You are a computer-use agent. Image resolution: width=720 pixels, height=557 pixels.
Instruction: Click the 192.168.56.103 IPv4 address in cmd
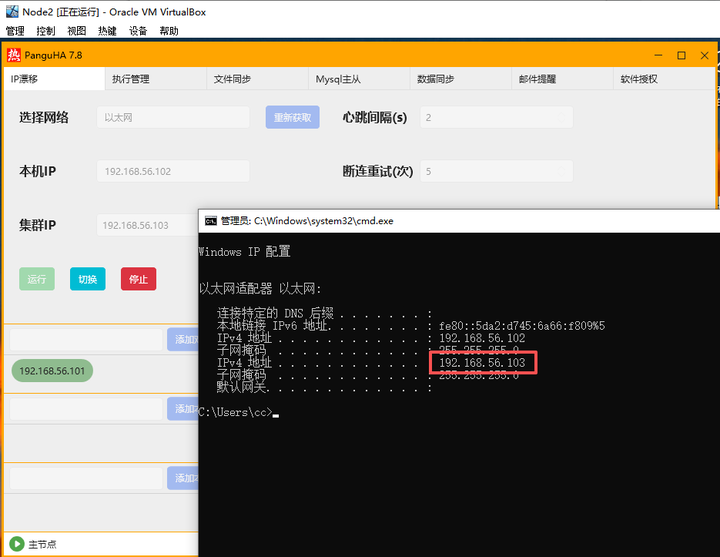(482, 363)
